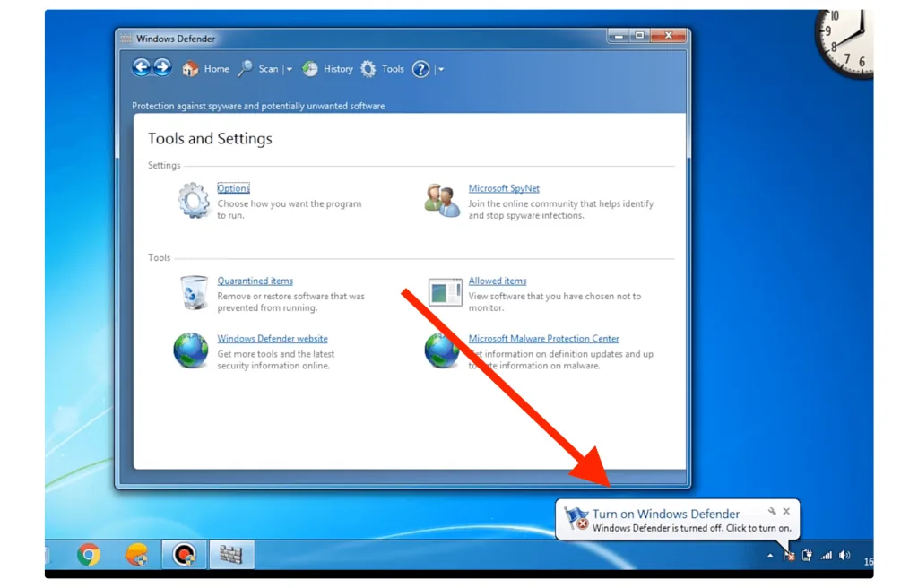
Task: Click the Allowed items window icon
Action: 445,292
